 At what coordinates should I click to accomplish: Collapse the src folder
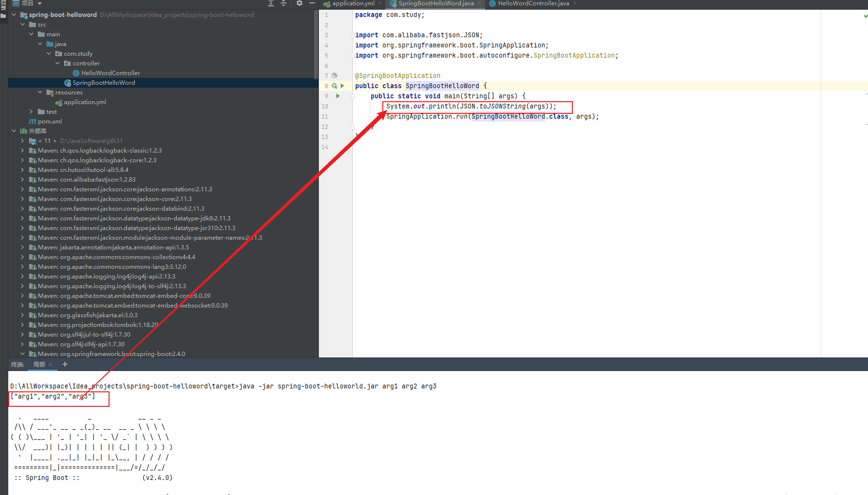pyautogui.click(x=23, y=25)
